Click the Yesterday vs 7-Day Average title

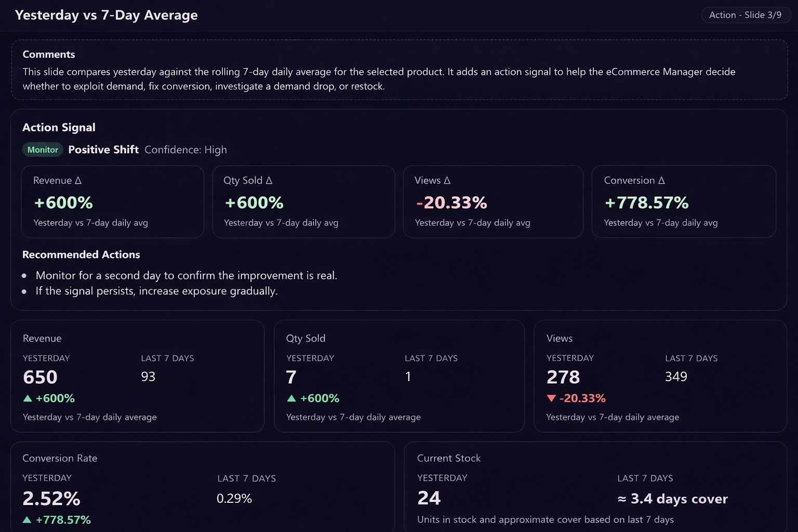tap(107, 15)
